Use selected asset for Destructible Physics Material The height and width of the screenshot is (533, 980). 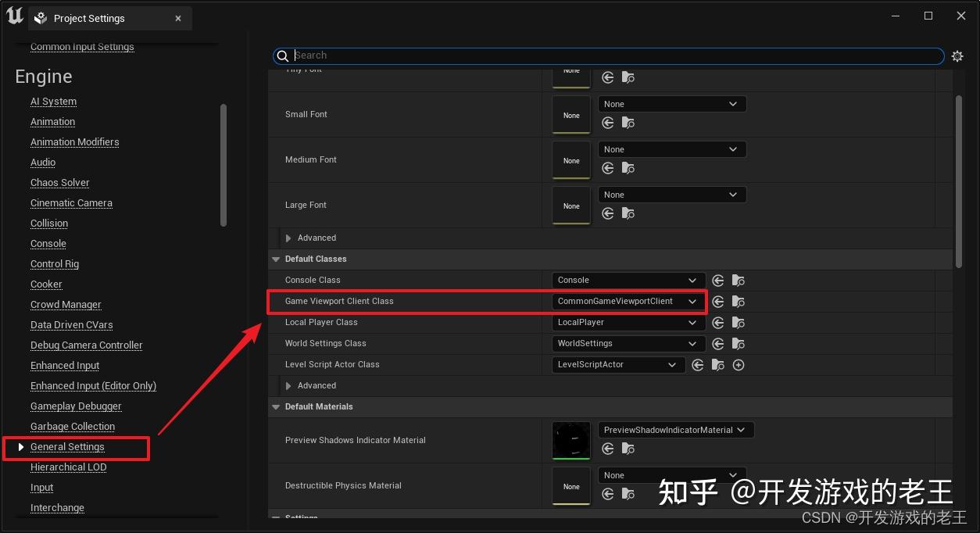click(608, 494)
